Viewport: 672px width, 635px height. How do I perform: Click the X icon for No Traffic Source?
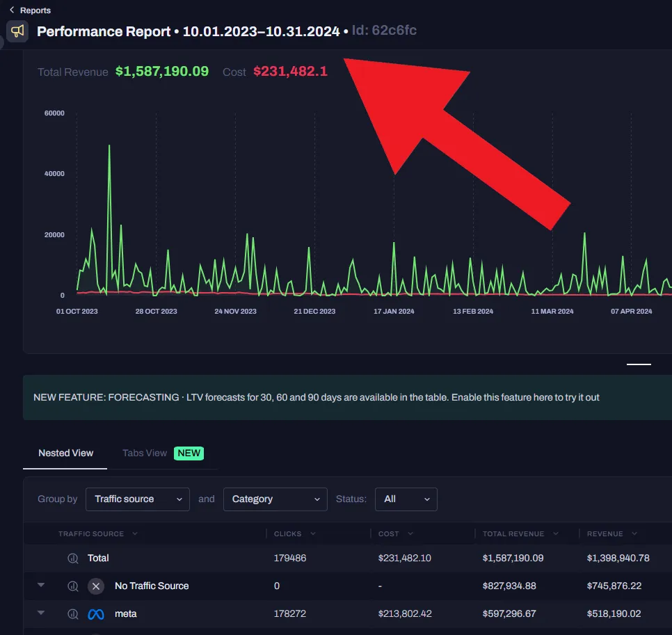96,586
